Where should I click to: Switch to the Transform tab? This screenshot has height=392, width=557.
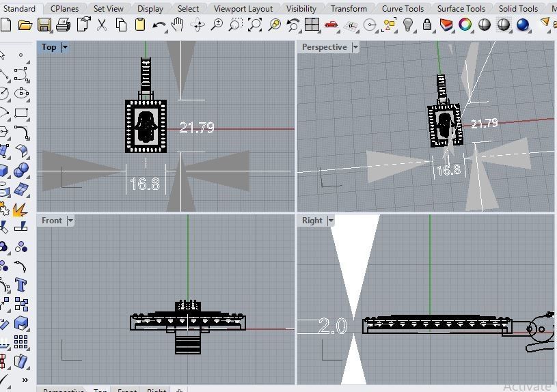(349, 8)
